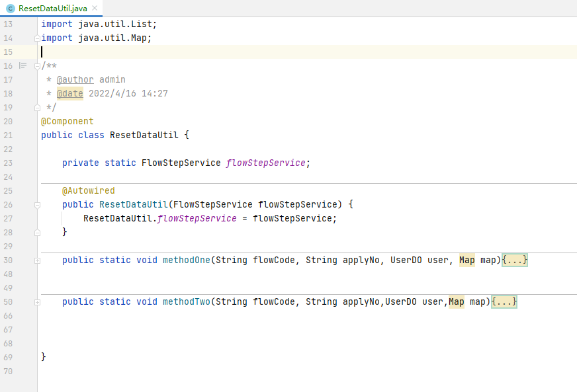Expand the collapsed {...} body of methodTwo
The image size is (577, 392).
(x=504, y=302)
